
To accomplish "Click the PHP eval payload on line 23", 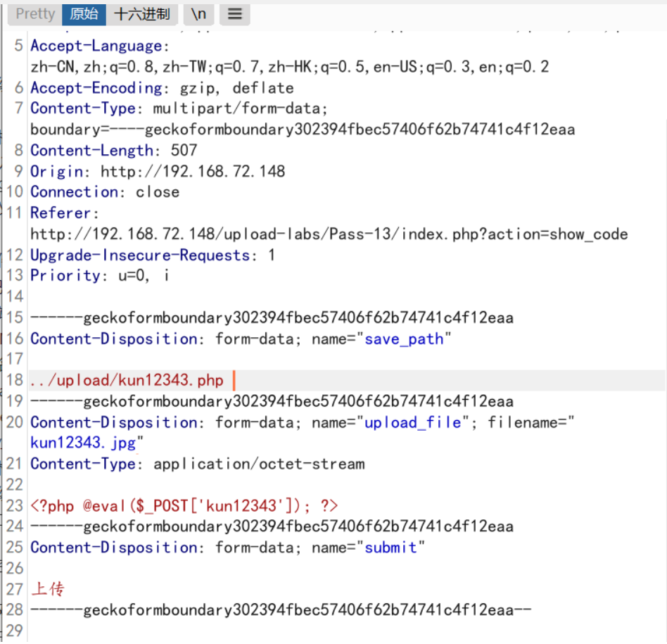I will (x=184, y=505).
